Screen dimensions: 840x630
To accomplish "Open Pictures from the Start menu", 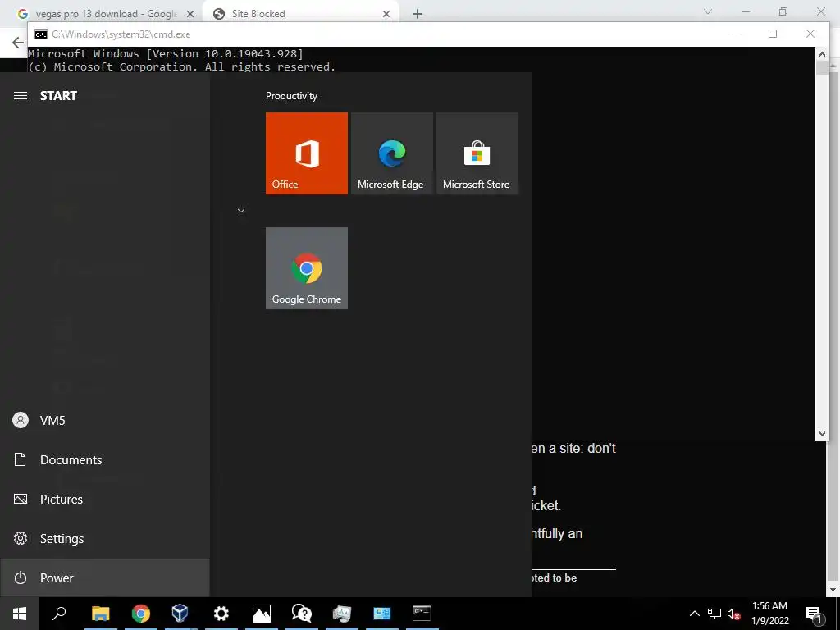I will [x=104, y=500].
